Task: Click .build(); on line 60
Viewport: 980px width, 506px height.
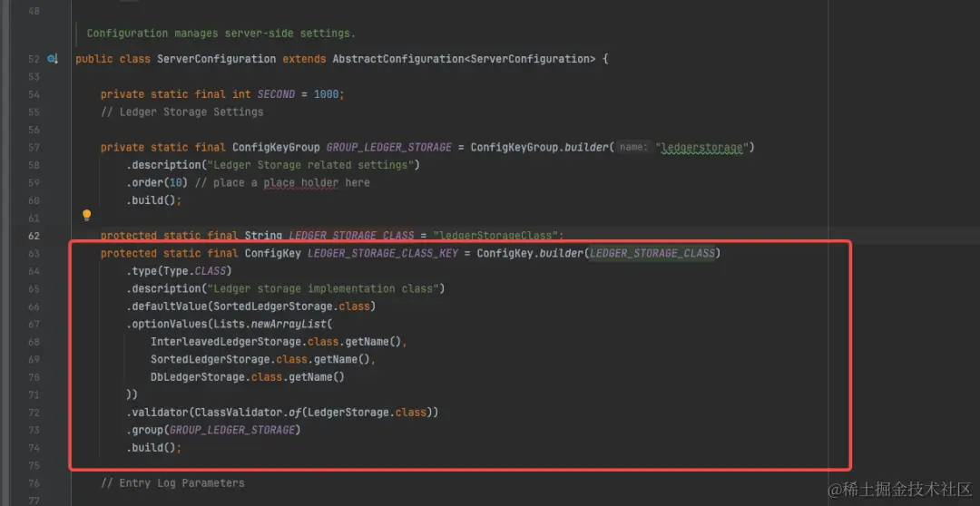Action: click(x=153, y=199)
